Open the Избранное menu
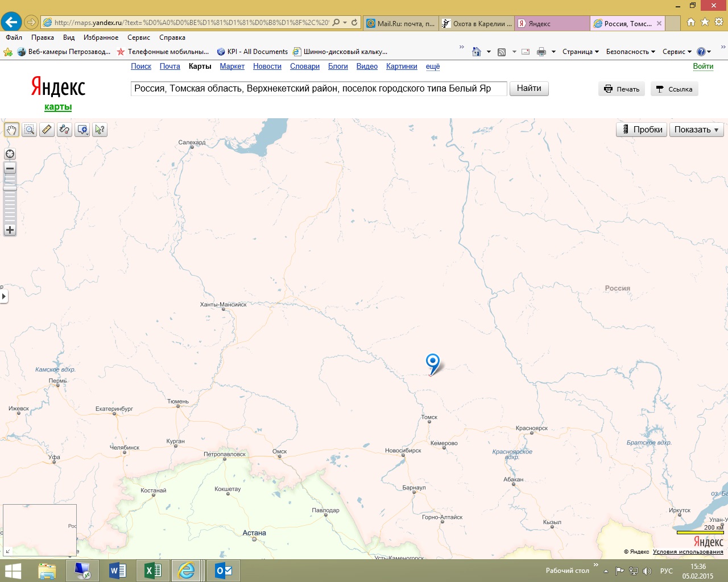This screenshot has width=728, height=582. 101,38
